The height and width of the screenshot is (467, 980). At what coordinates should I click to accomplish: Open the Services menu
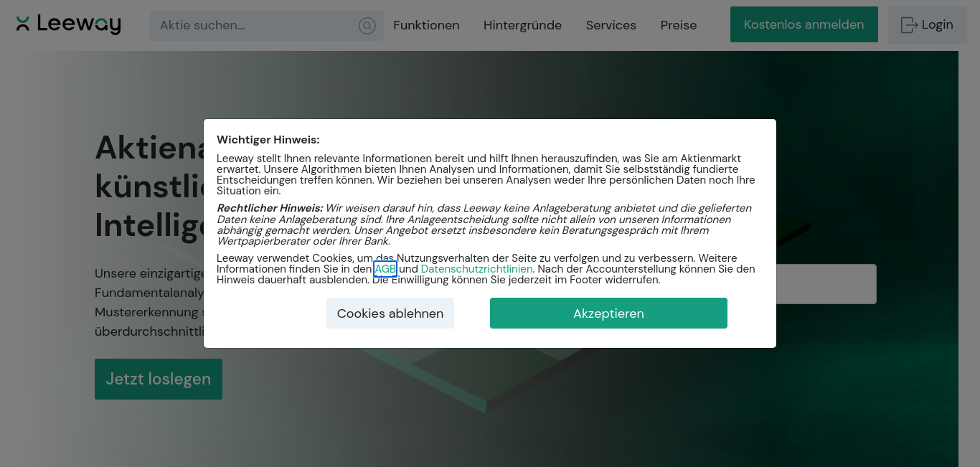coord(611,25)
